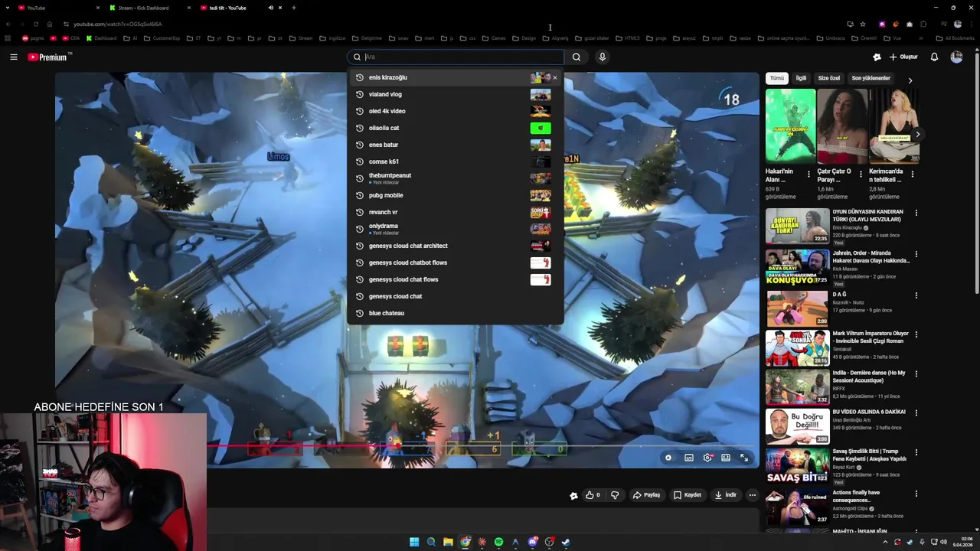Open options for the 'Savaş Şimdilik Bitti' video
The image size is (980, 551).
916,452
